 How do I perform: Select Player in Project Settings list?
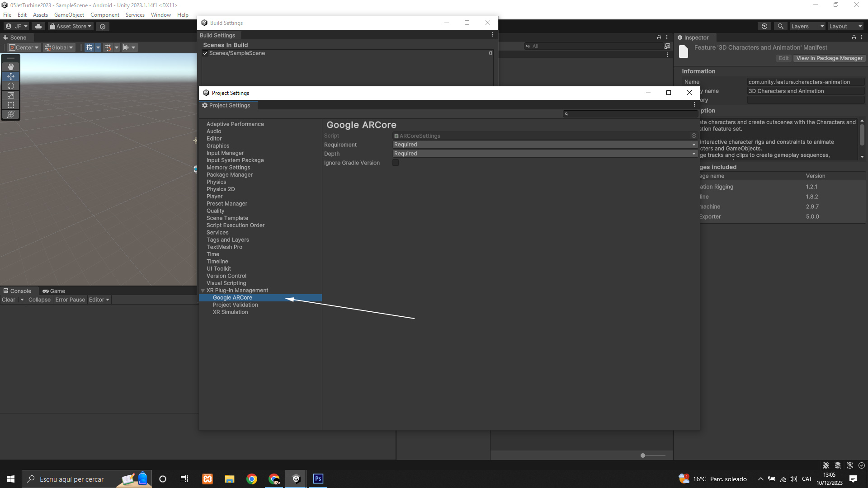[214, 197]
